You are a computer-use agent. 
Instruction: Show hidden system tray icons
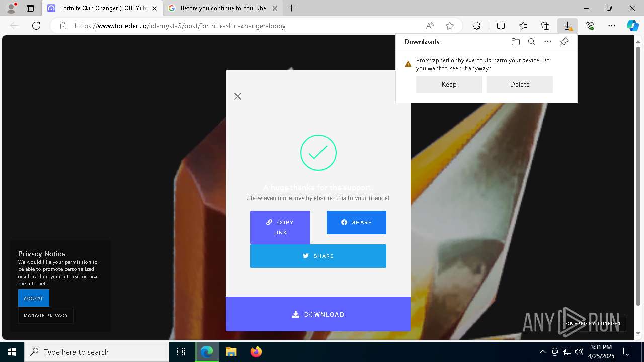(x=542, y=352)
